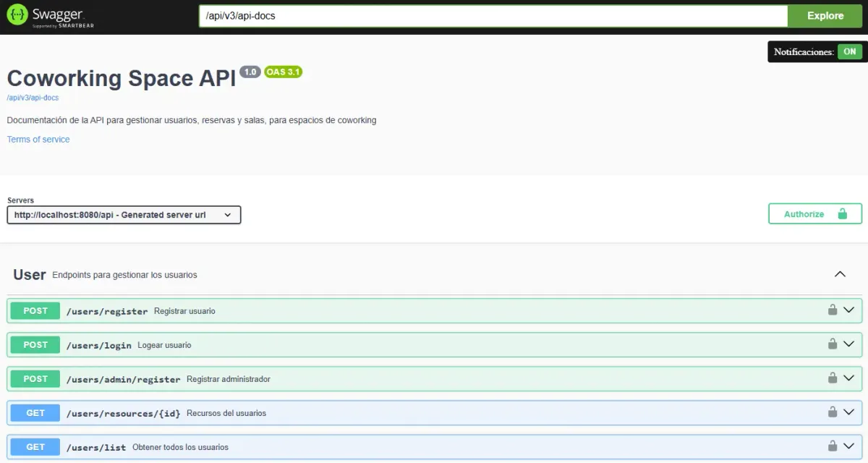Click 'Obtener todos los usuarios' summary text
The image size is (868, 463).
[x=180, y=447]
